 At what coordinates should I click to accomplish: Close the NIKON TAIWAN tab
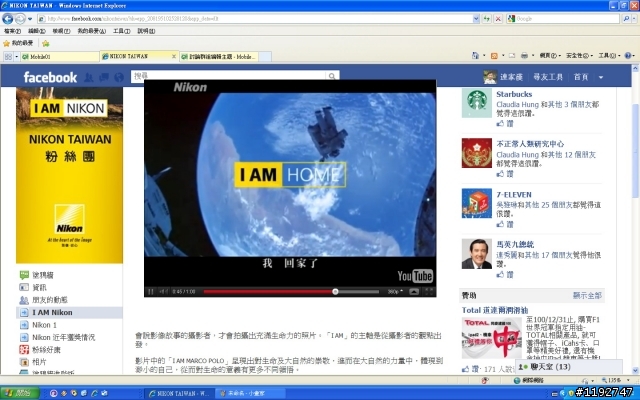[x=173, y=56]
